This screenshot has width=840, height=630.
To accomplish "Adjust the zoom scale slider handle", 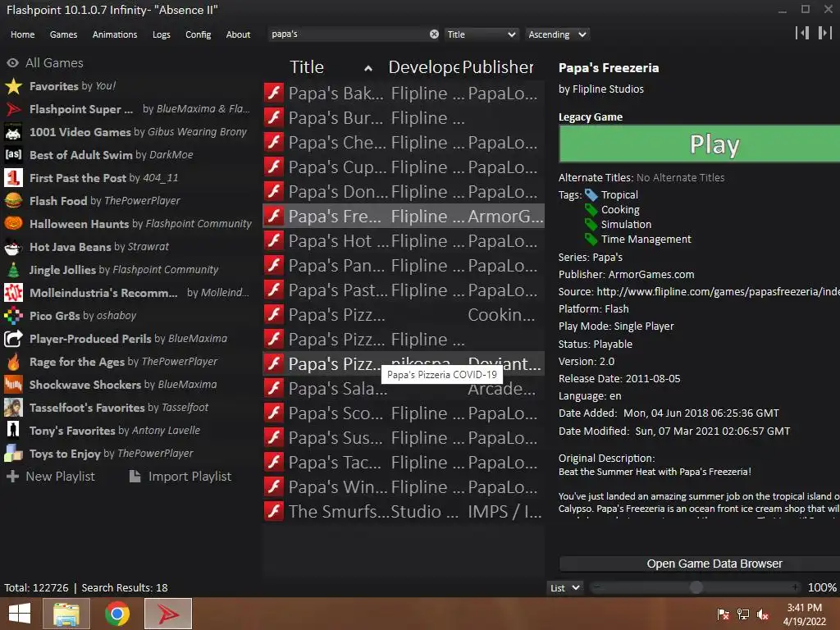I will (x=696, y=587).
